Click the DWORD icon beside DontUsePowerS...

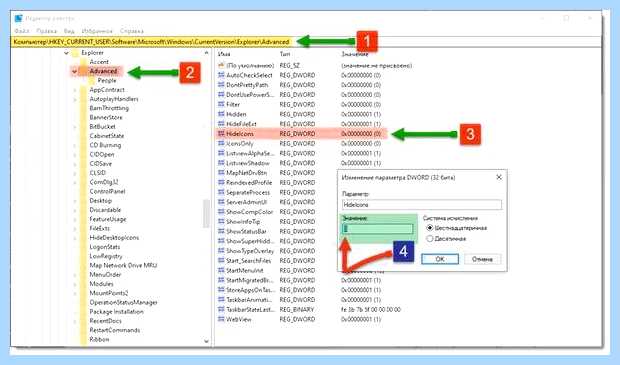pos(221,95)
